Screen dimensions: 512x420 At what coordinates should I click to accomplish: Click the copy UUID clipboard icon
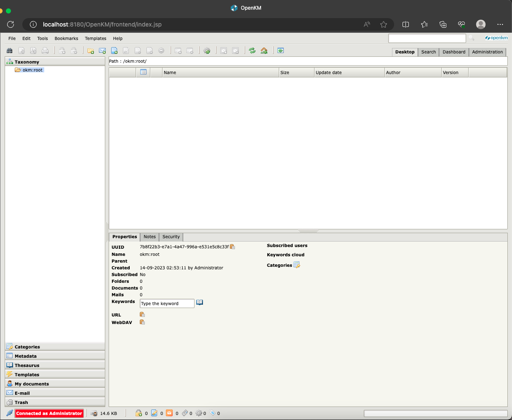pyautogui.click(x=232, y=247)
